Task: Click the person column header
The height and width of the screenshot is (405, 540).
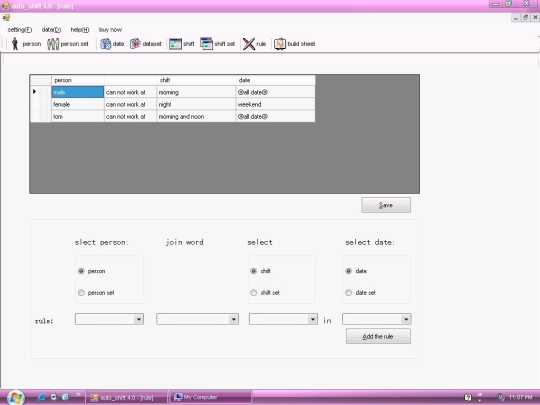Action: 78,80
